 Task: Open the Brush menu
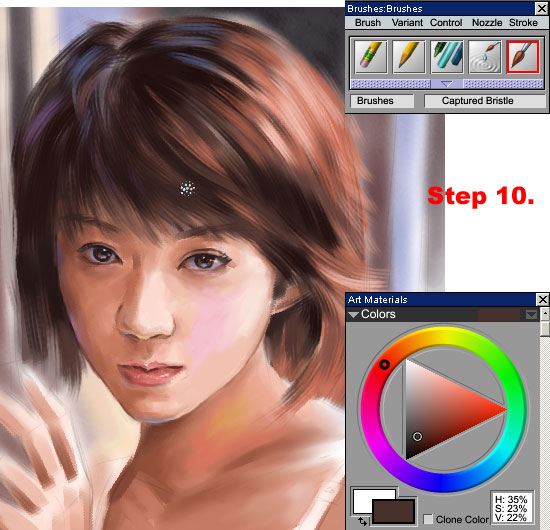(x=368, y=23)
